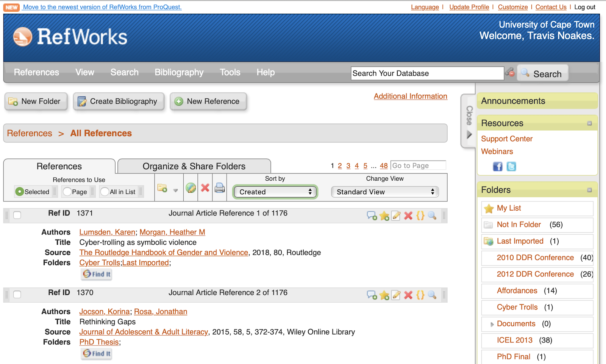View reference 1370 details with the magnifier icon

pos(432,295)
